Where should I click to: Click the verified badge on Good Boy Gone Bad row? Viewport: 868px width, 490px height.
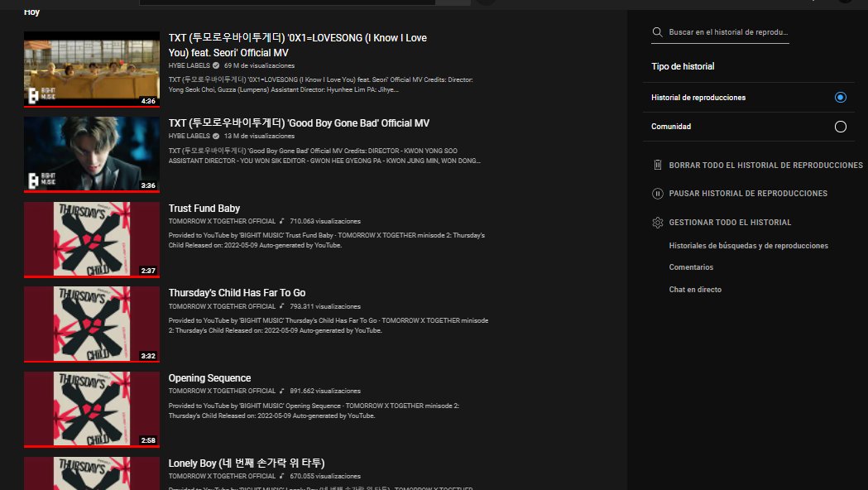(x=216, y=136)
